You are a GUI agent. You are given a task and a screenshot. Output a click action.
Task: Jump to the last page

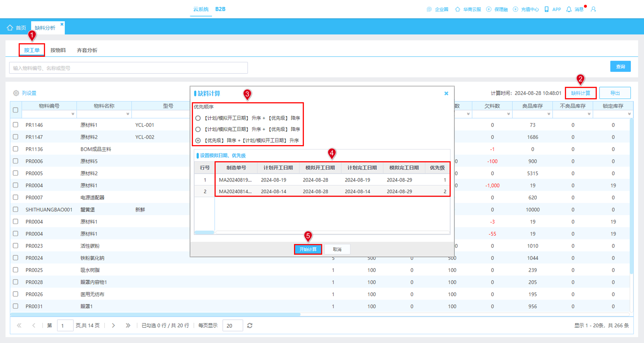[128, 326]
